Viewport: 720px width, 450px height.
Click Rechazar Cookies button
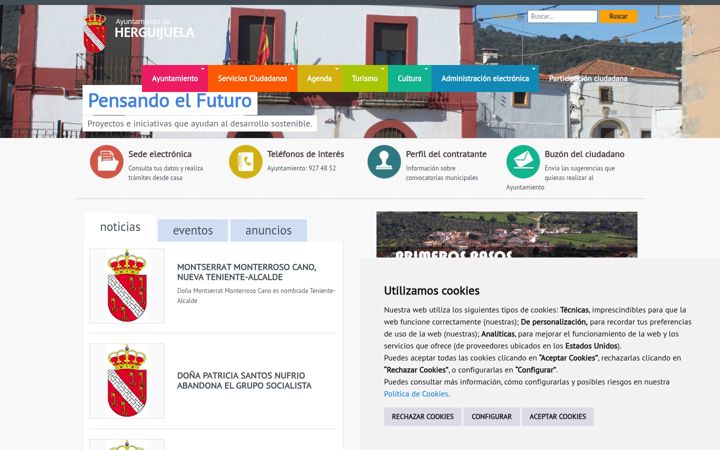[422, 416]
